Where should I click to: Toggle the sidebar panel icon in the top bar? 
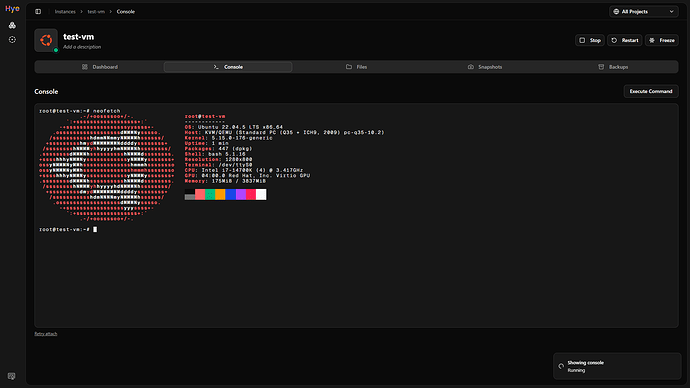38,11
